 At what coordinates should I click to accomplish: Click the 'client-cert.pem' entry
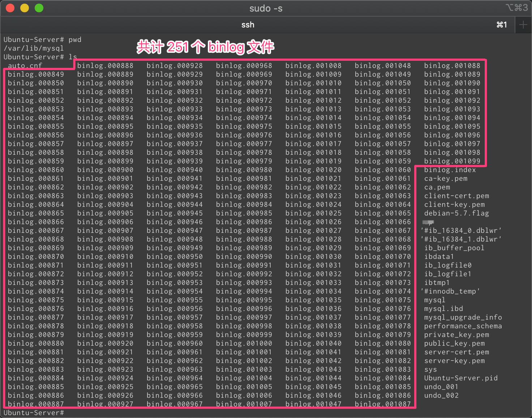(456, 196)
